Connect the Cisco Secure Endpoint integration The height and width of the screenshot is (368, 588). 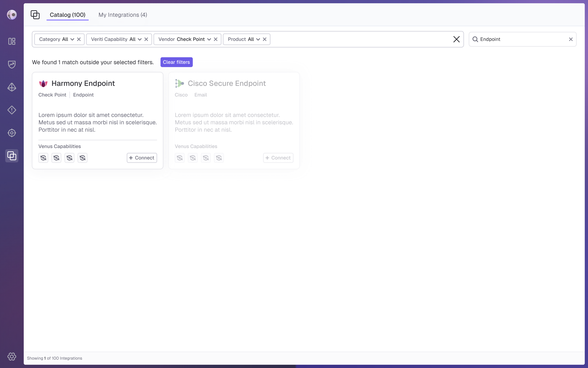pos(278,158)
